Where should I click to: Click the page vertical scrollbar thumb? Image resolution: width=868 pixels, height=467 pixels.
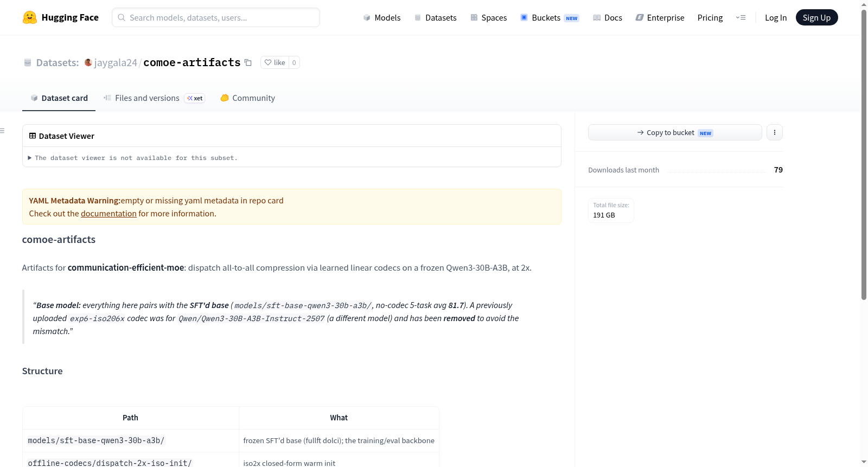[x=864, y=155]
